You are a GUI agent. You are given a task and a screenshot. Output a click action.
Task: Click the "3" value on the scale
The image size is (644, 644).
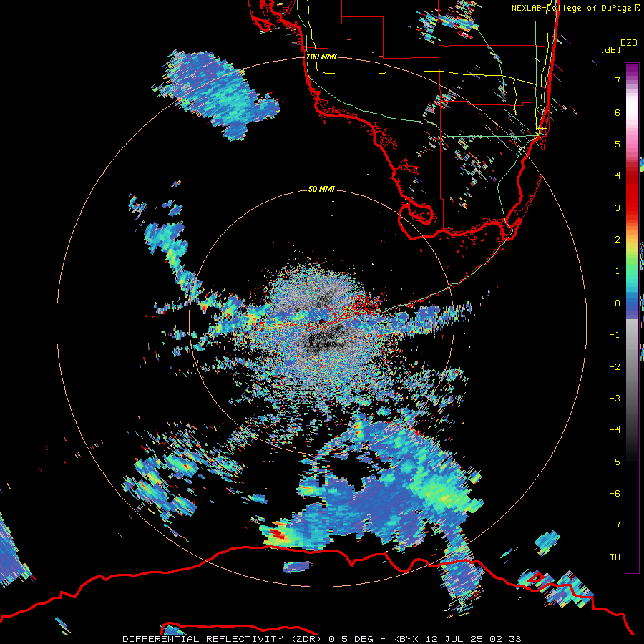click(x=618, y=208)
